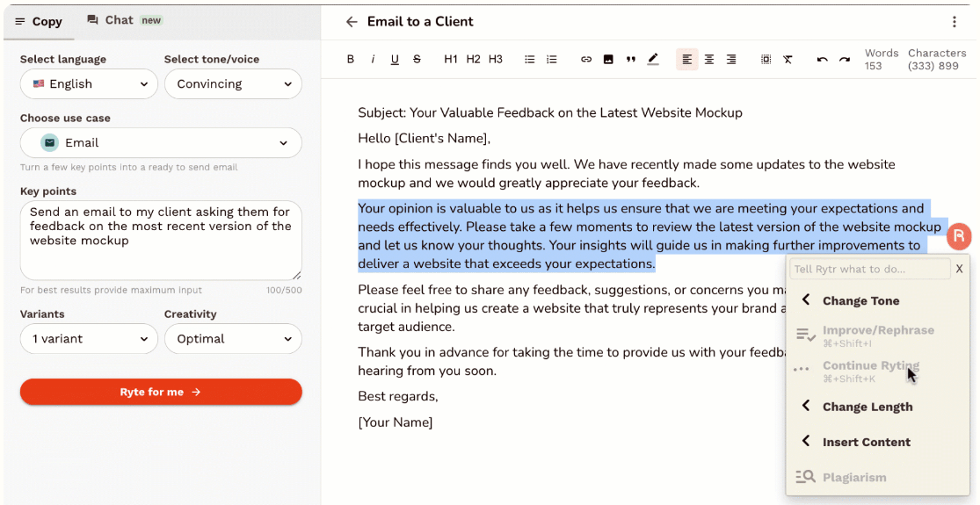Click the text highlight color icon
The image size is (980, 505).
coord(652,60)
